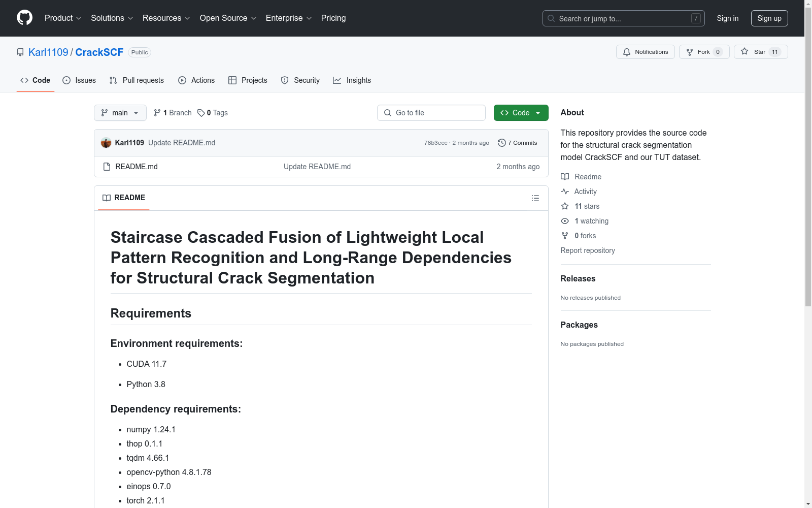The height and width of the screenshot is (508, 812).
Task: Click the page vertical scrollbar
Action: (808, 157)
